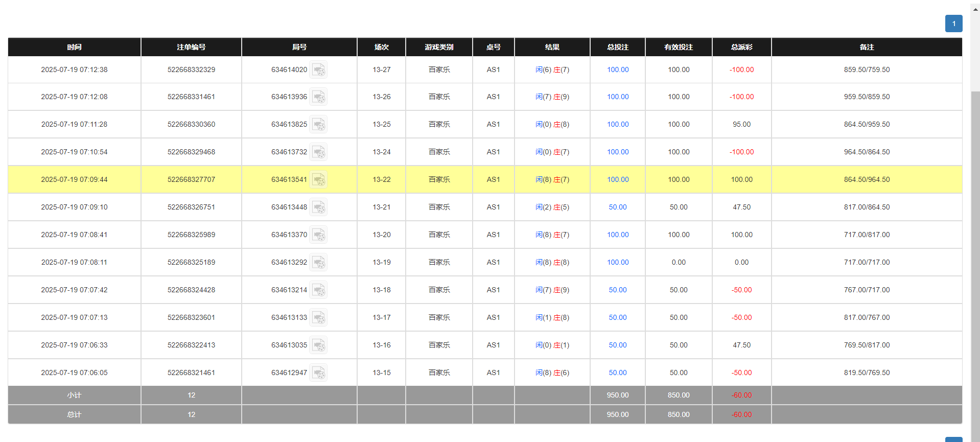Screen dimensions: 980x442
Task: Click the 时间 column header
Action: pos(74,47)
